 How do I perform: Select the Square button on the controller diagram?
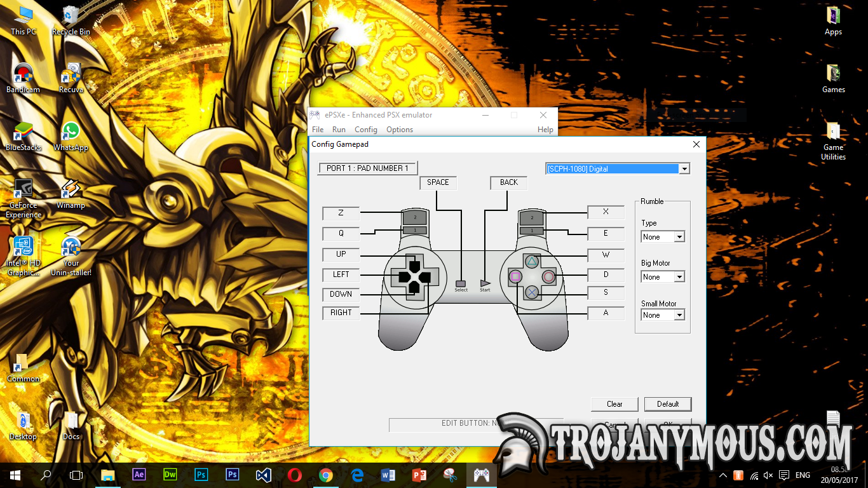pos(515,276)
